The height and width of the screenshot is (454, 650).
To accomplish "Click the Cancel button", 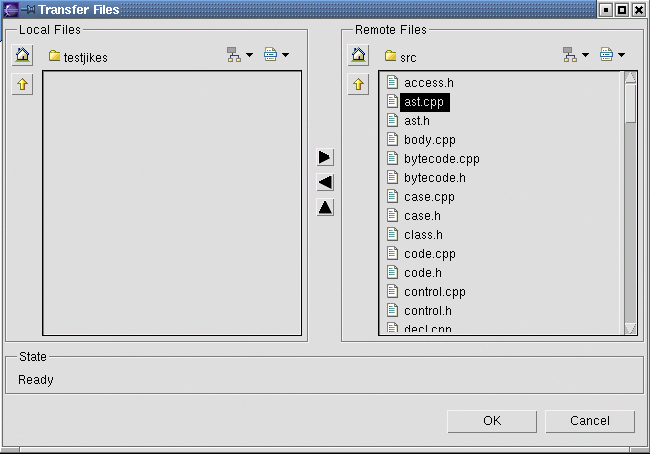I will [590, 421].
